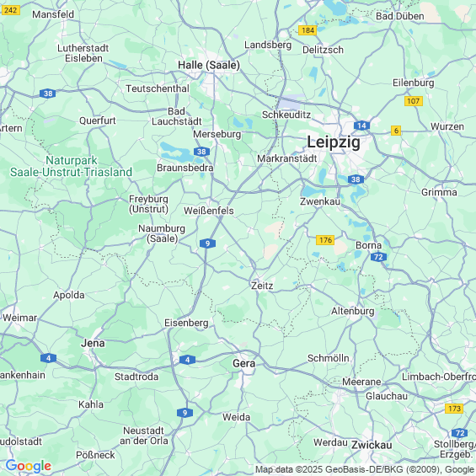This screenshot has width=476, height=476.
Task: Click the 184 highway shield near Delitzsch
Action: [308, 30]
